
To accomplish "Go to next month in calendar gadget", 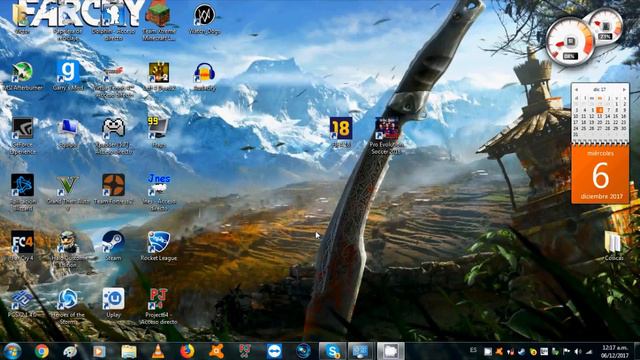I will tap(624, 89).
